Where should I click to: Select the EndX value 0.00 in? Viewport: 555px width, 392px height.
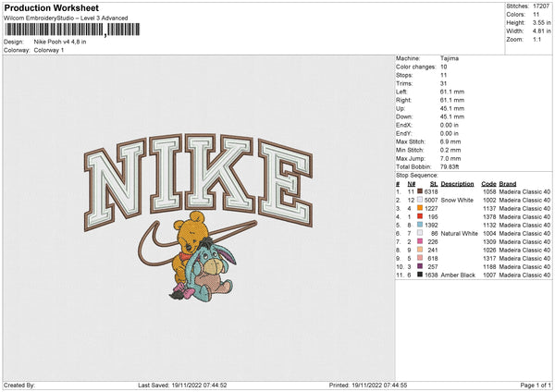pos(450,125)
